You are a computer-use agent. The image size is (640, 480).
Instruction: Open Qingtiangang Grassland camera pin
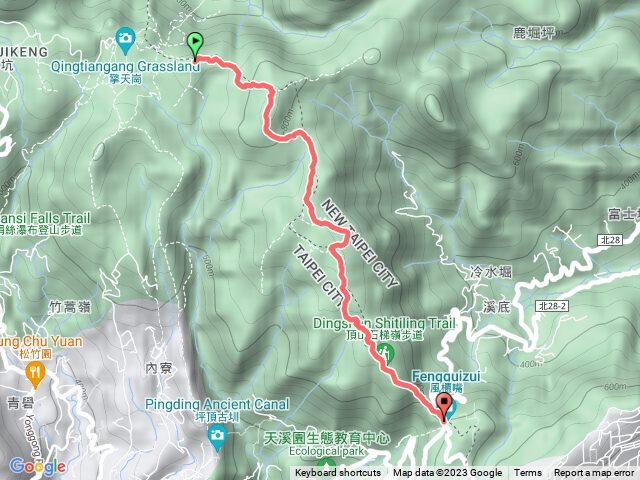coord(125,40)
